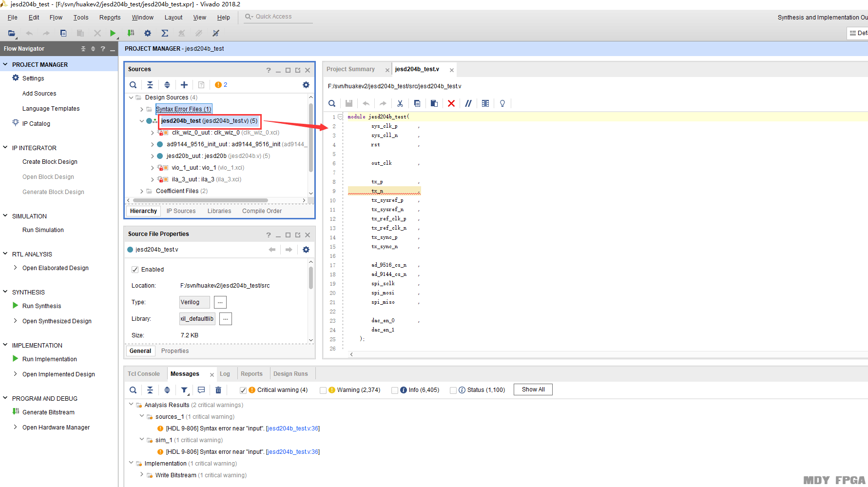The width and height of the screenshot is (868, 487).
Task: Click the Sources panel horizontal scrollbar
Action: pyautogui.click(x=200, y=200)
